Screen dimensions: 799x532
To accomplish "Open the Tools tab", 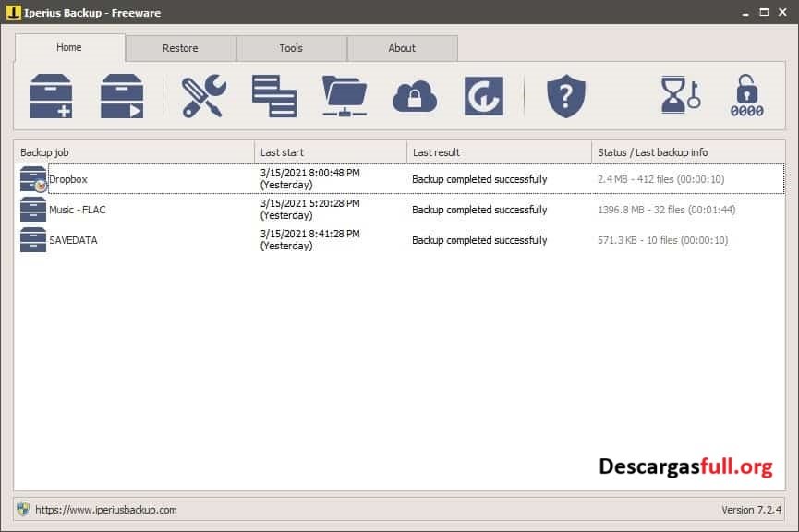I will click(292, 48).
